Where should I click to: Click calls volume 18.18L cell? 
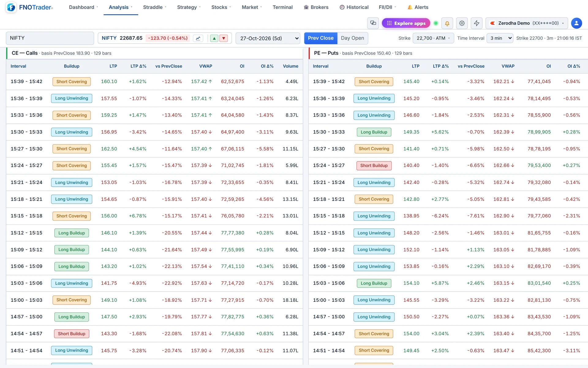[x=290, y=300]
